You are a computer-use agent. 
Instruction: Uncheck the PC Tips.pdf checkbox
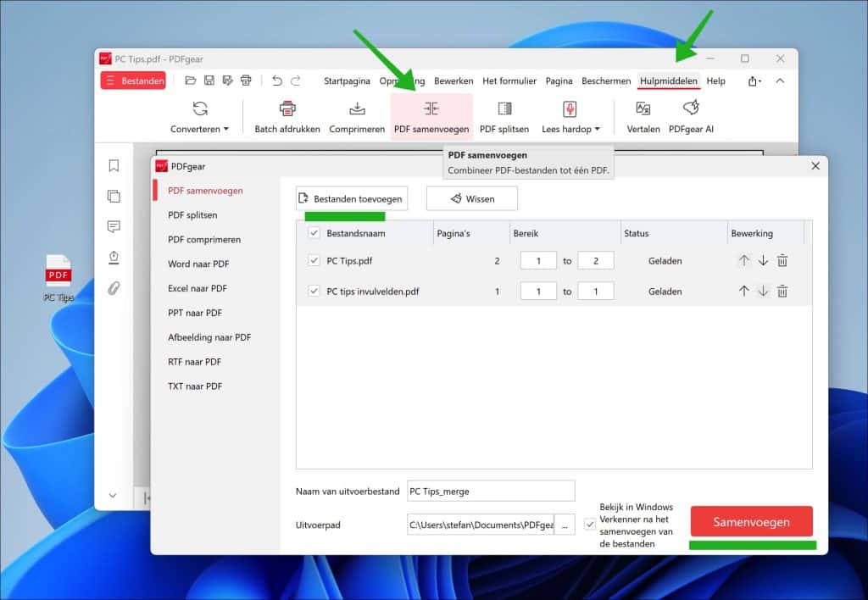pos(314,260)
